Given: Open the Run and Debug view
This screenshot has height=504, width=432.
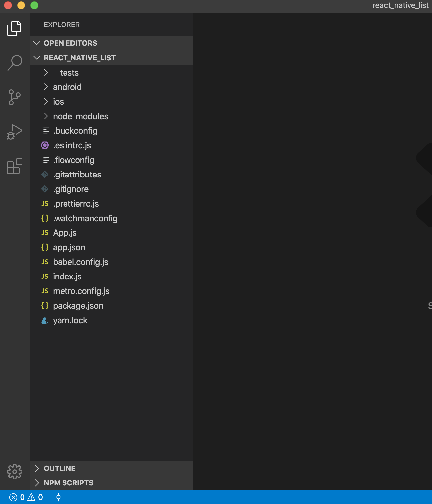Looking at the screenshot, I should [x=14, y=132].
